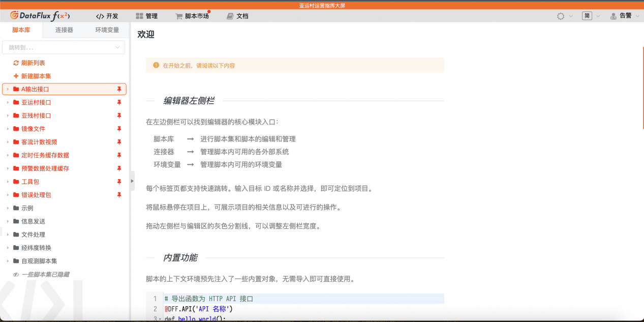
Task: Click the 错误处理包 folder icon
Action: pos(16,195)
